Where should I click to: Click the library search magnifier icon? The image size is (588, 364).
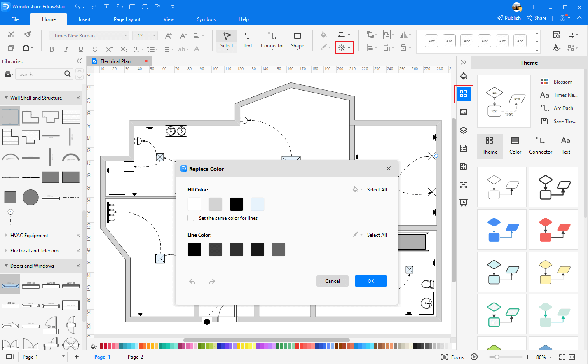(x=68, y=74)
